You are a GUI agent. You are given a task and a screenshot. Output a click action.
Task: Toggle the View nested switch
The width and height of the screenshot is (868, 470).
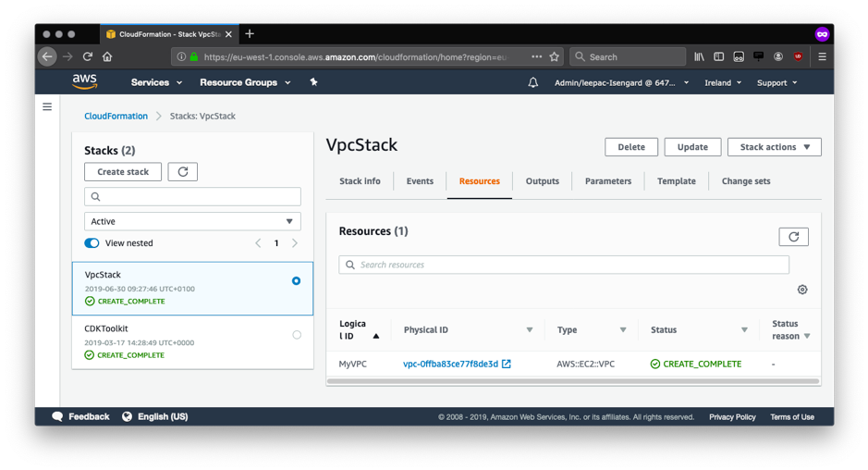coord(92,242)
